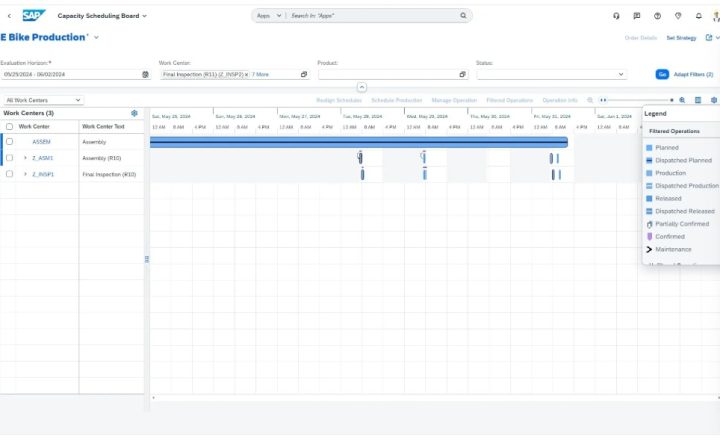This screenshot has width=720, height=440.
Task: Click the Work Center column header
Action: point(34,126)
